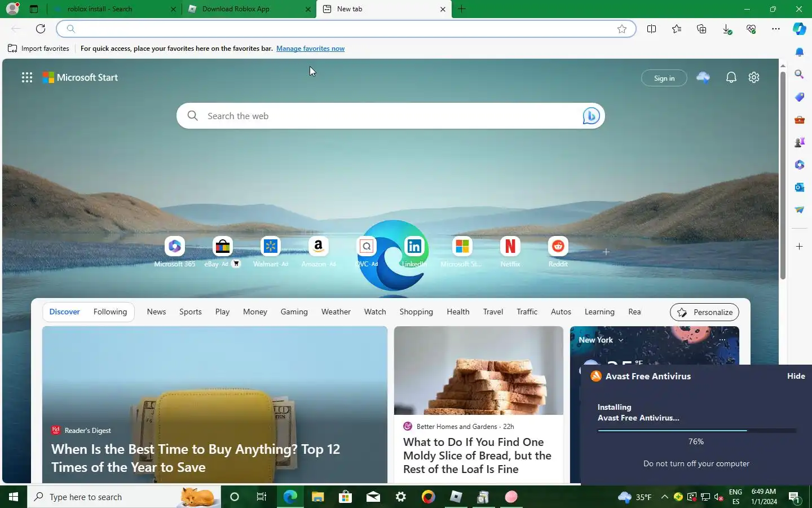Open Outlook icon in sidebar
Image resolution: width=812 pixels, height=508 pixels.
tap(799, 187)
